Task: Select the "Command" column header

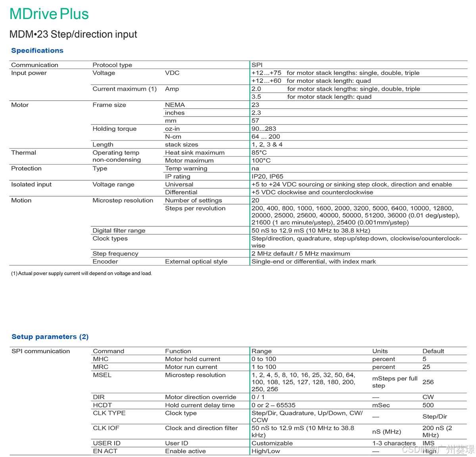Action: click(109, 351)
